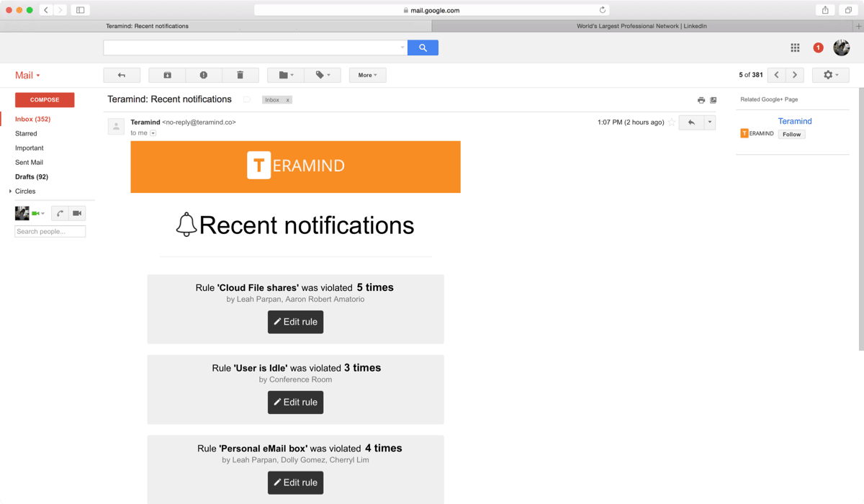Screen dimensions: 864x504
Task: Click Safari address bar mail.google.com
Action: (x=432, y=10)
